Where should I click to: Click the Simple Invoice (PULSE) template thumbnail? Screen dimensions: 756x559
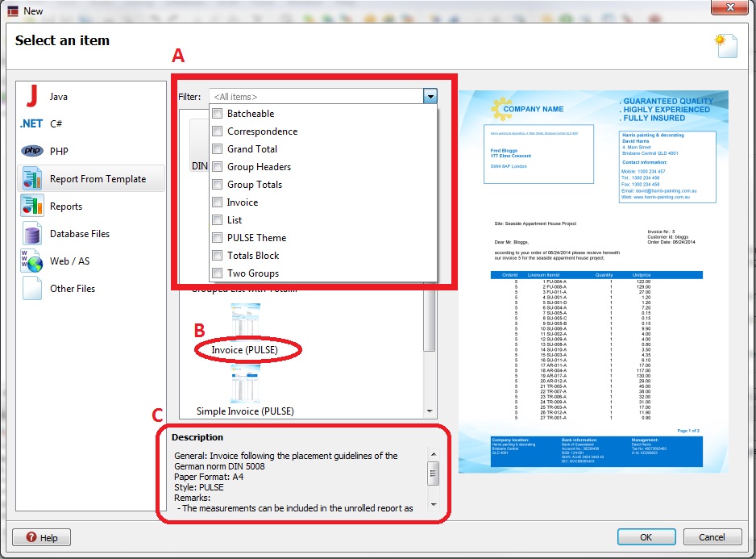(x=245, y=384)
